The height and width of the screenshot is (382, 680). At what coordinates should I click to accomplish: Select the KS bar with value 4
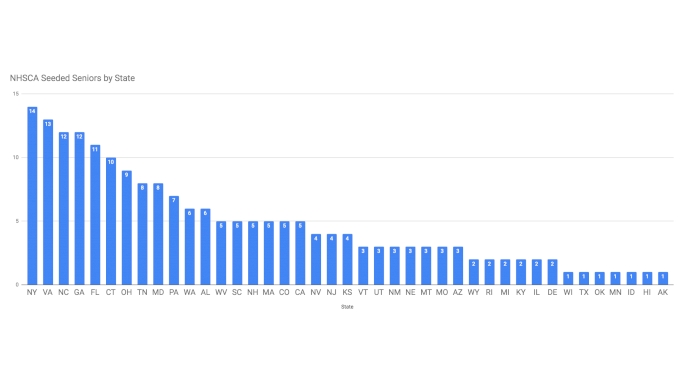pyautogui.click(x=347, y=259)
